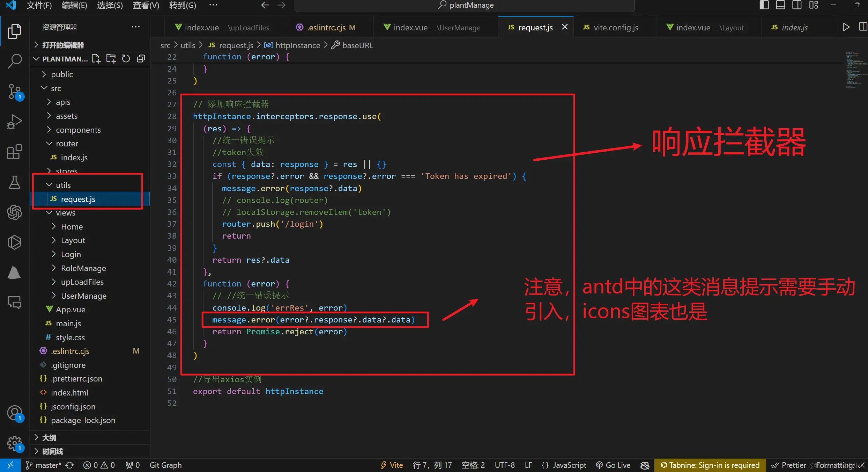Toggle primary side bar visibility
The height and width of the screenshot is (472, 868).
[764, 5]
